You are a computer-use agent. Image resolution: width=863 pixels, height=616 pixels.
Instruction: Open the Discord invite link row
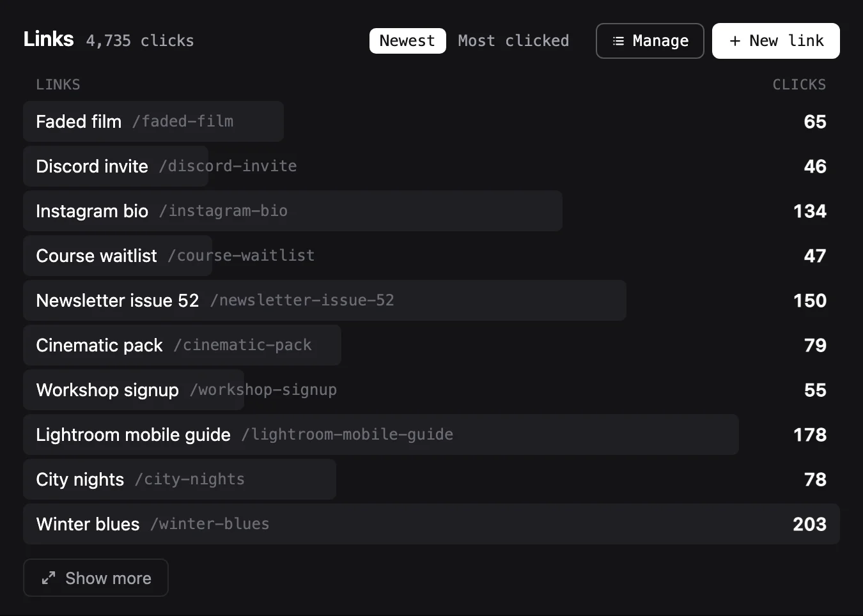click(x=432, y=166)
